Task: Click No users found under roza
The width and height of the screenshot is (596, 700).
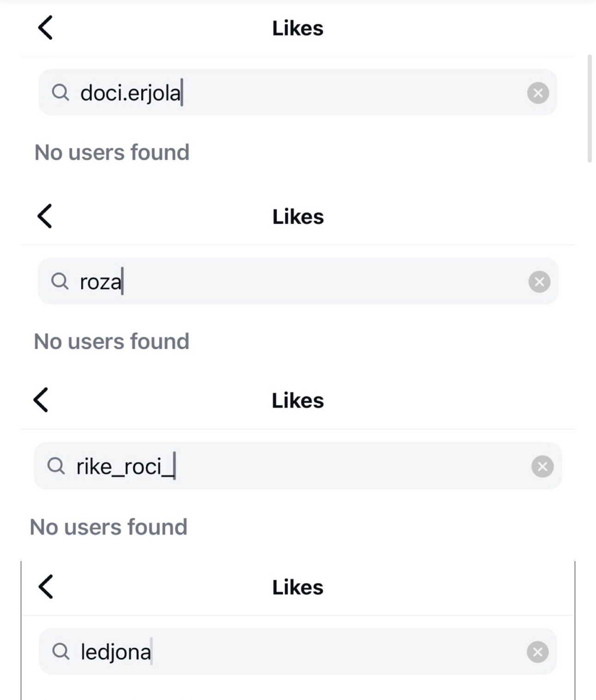Action: [x=112, y=341]
